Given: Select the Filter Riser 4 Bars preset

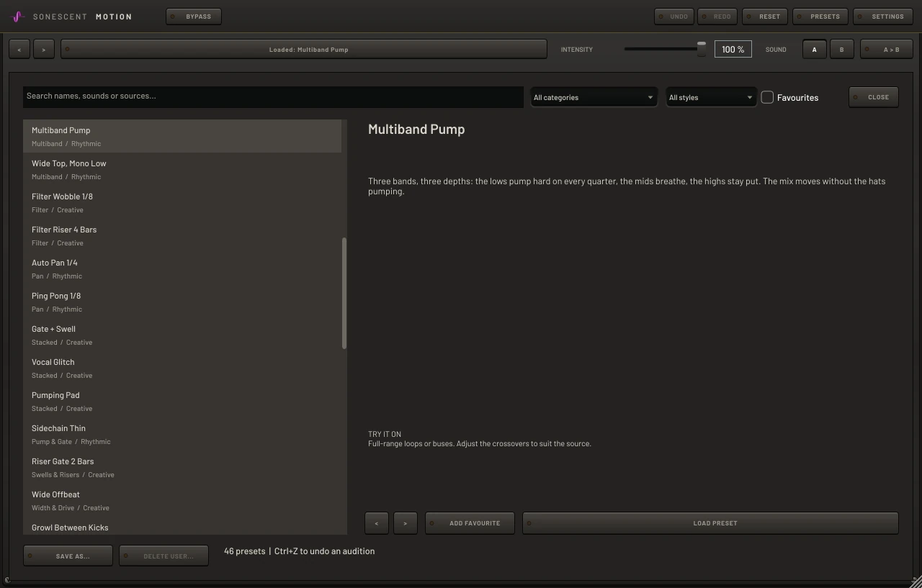Looking at the screenshot, I should pos(182,235).
